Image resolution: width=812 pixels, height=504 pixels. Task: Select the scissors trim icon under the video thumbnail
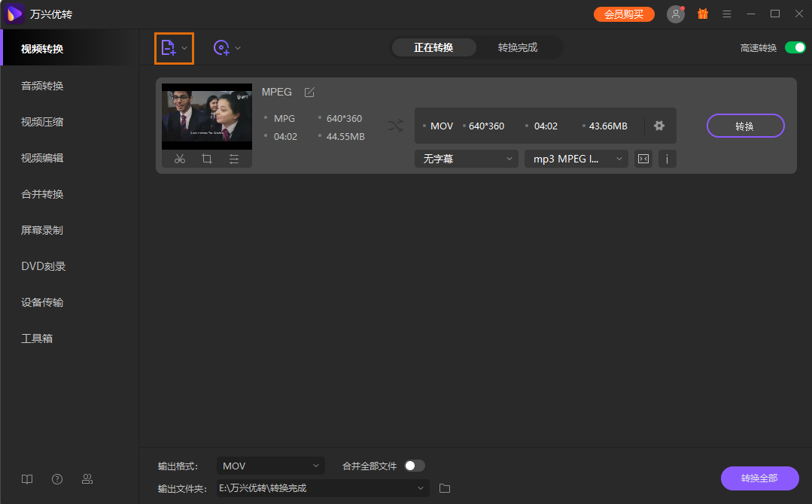[180, 159]
